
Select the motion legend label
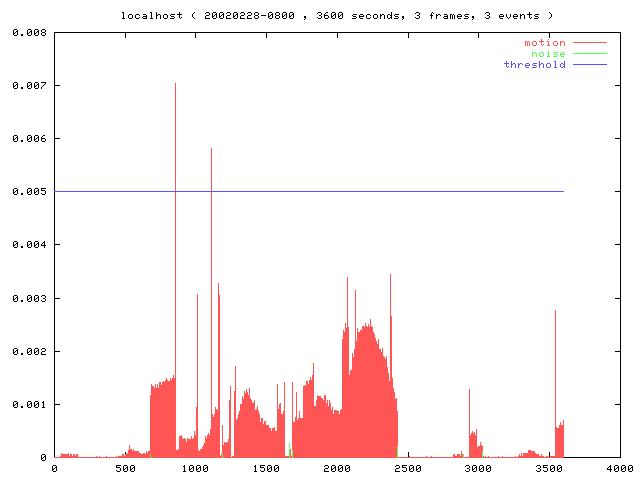click(x=544, y=43)
